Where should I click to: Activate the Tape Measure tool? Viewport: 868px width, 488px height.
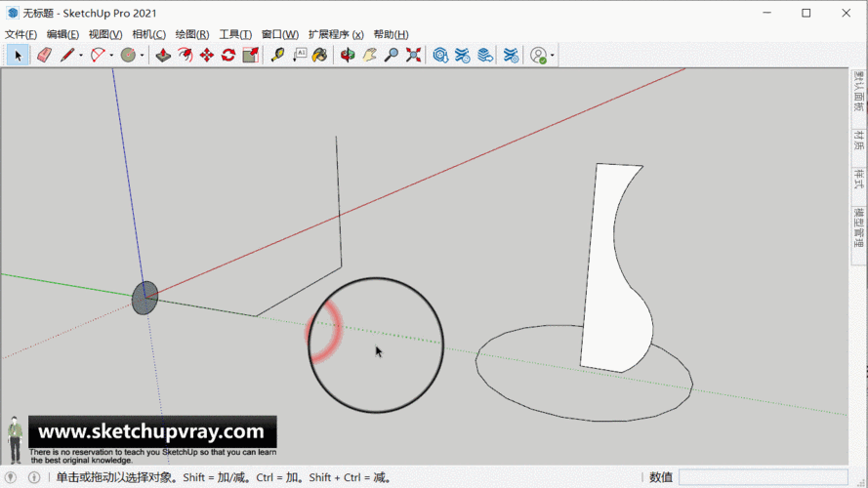277,56
